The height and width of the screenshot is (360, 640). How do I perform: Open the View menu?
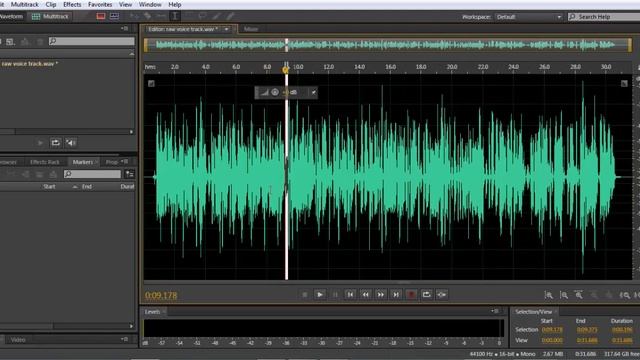[x=125, y=4]
